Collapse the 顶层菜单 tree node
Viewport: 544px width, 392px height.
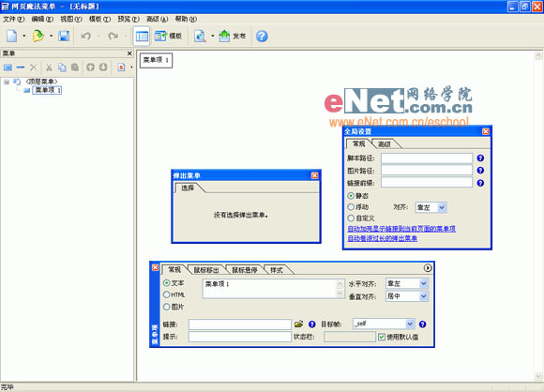pyautogui.click(x=7, y=82)
